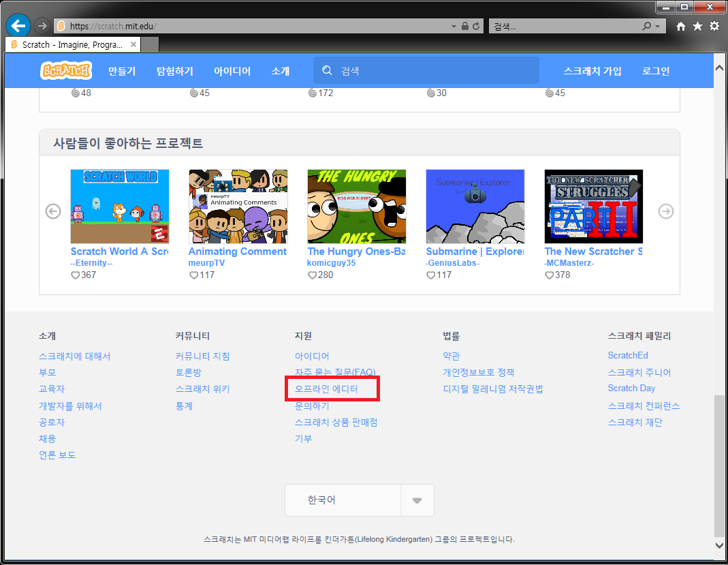Expand the 한국어 language dropdown
728x565 pixels.
(360, 500)
